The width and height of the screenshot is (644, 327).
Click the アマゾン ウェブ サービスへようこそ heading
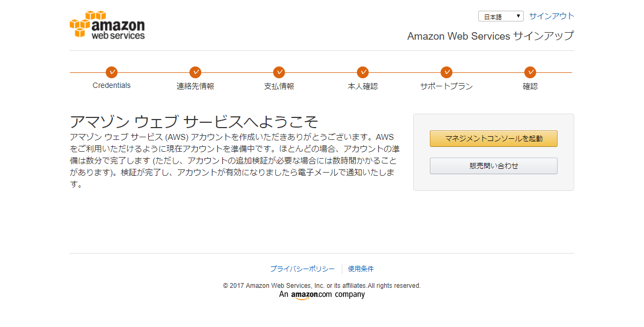tap(194, 122)
